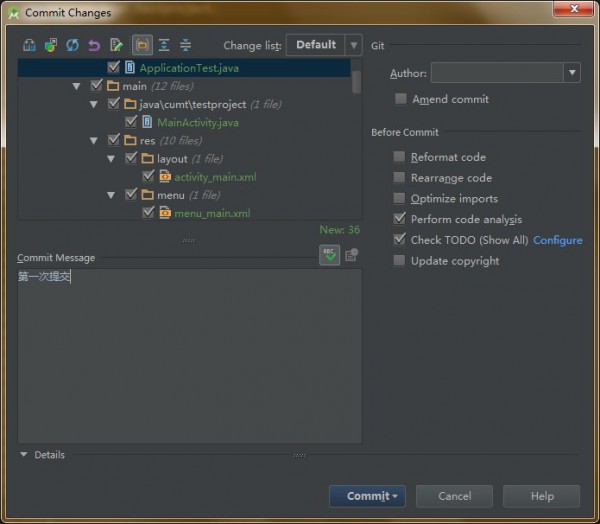
Task: Enable the Optimize imports checkbox
Action: click(399, 198)
